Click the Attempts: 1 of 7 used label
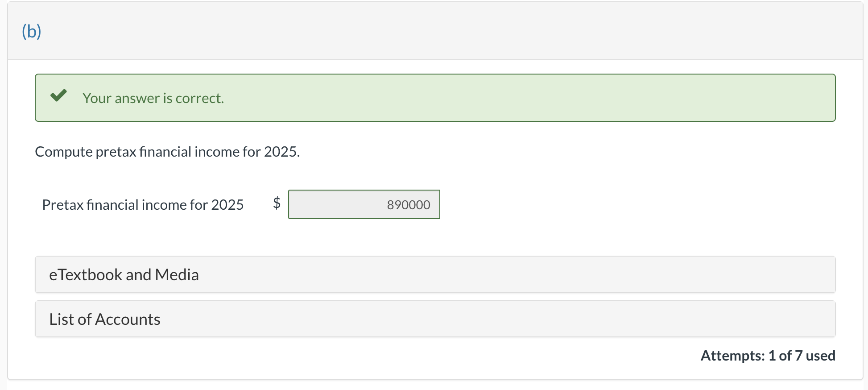This screenshot has height=390, width=868. coord(768,356)
